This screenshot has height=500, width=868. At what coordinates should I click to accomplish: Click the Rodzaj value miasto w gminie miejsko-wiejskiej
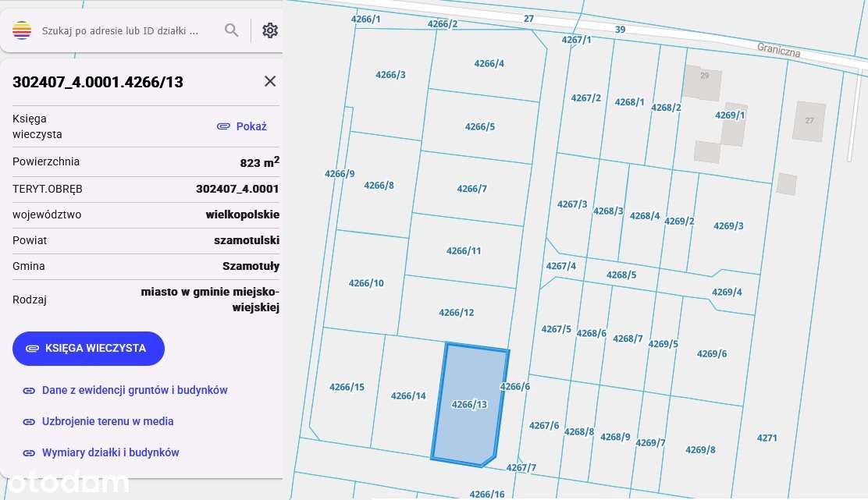[210, 300]
